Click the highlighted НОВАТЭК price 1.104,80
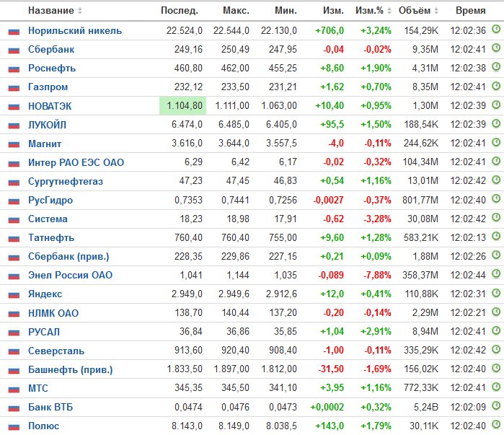The height and width of the screenshot is (435, 504). coord(183,106)
